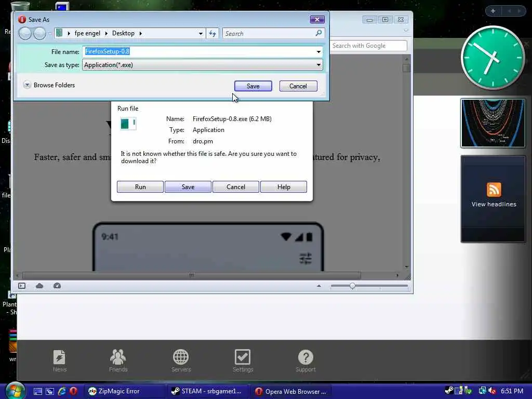Launch Opera from quick launch icon
This screenshot has width=532, height=399.
[73, 391]
